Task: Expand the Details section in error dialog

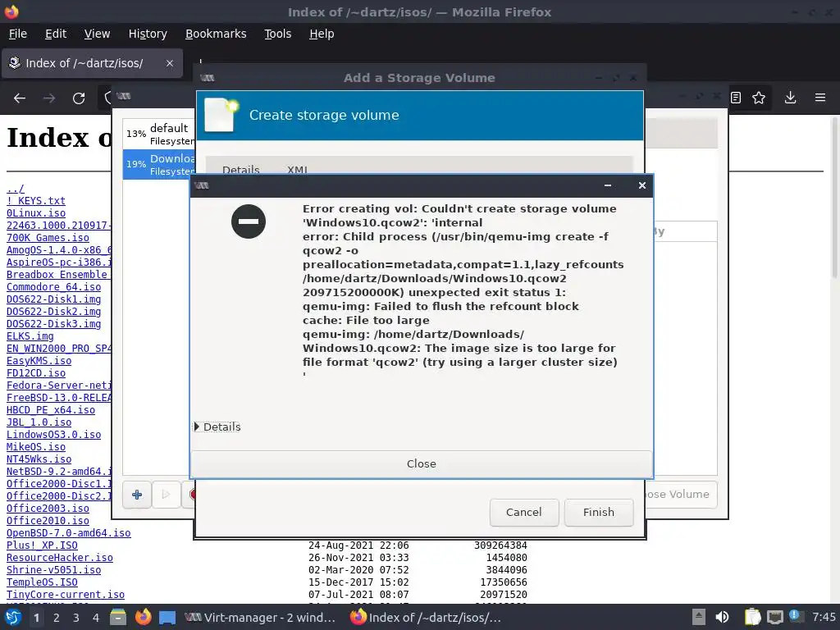Action: [217, 427]
